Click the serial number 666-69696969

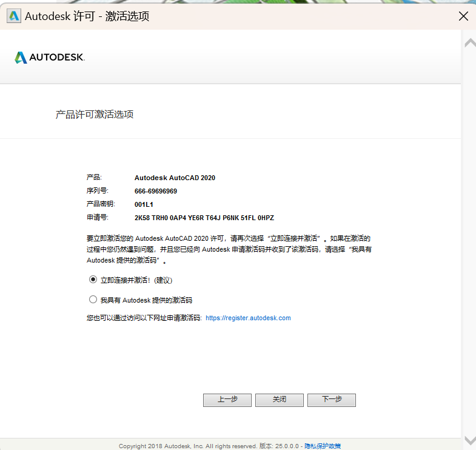pos(156,191)
